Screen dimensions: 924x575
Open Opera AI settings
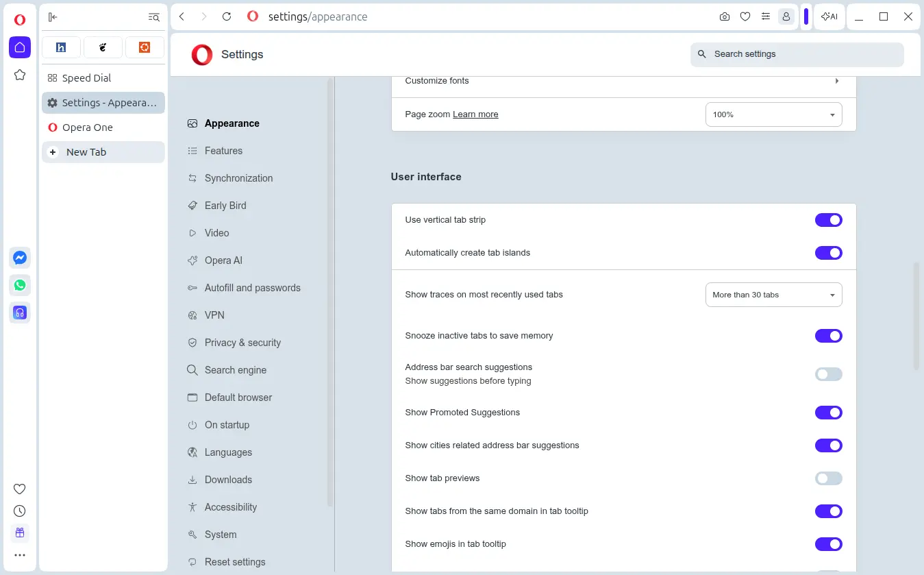[x=215, y=260]
